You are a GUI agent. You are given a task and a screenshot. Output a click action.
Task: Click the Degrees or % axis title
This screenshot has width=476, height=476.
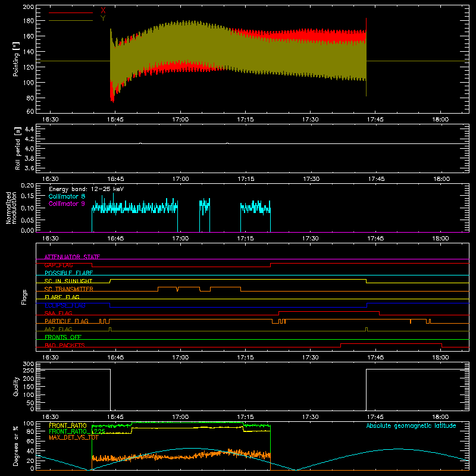pyautogui.click(x=16, y=446)
